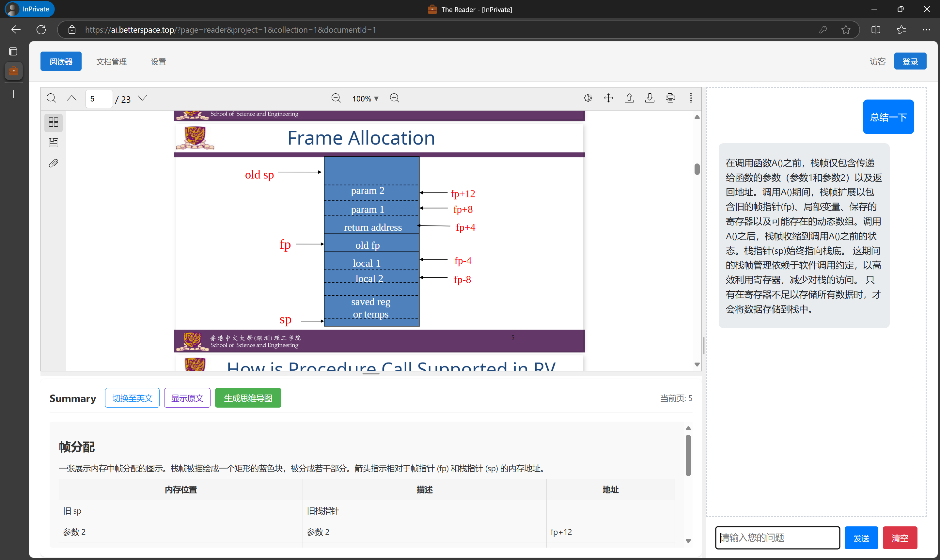
Task: Send the chat question with 发送
Action: coord(861,538)
